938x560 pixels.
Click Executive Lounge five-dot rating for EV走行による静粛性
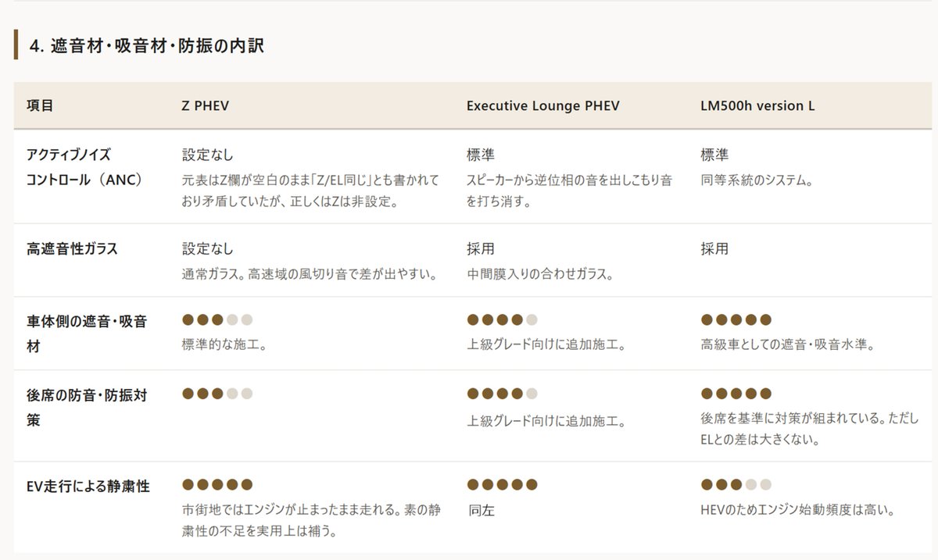click(502, 484)
